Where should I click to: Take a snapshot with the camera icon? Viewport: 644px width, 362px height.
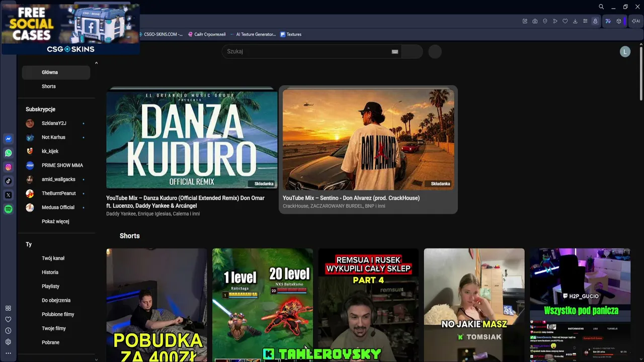(535, 21)
